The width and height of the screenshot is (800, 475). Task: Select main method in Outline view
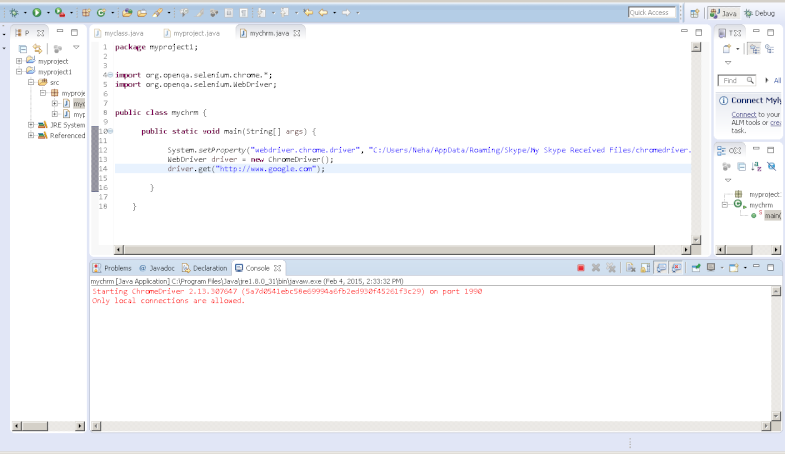click(772, 215)
